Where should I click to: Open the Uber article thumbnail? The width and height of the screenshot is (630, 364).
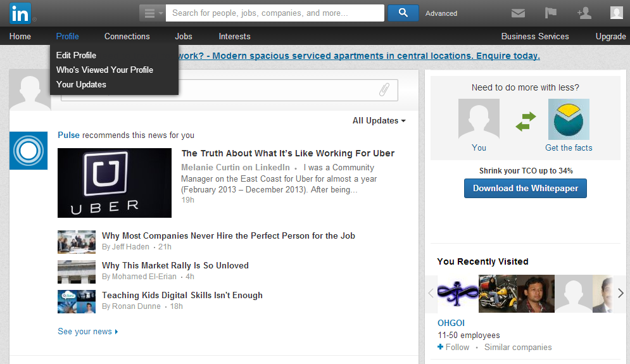pos(115,183)
